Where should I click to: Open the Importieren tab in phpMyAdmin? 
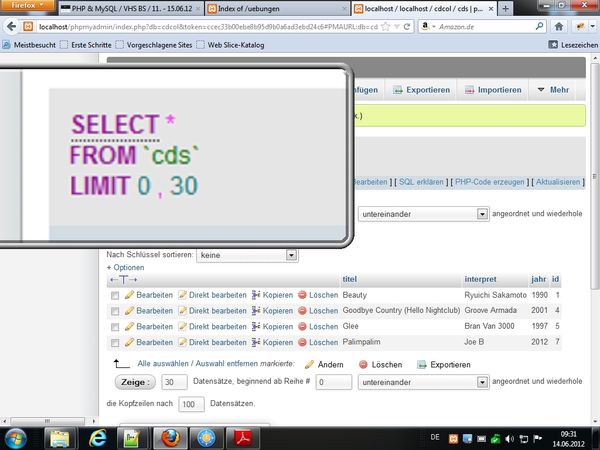493,90
